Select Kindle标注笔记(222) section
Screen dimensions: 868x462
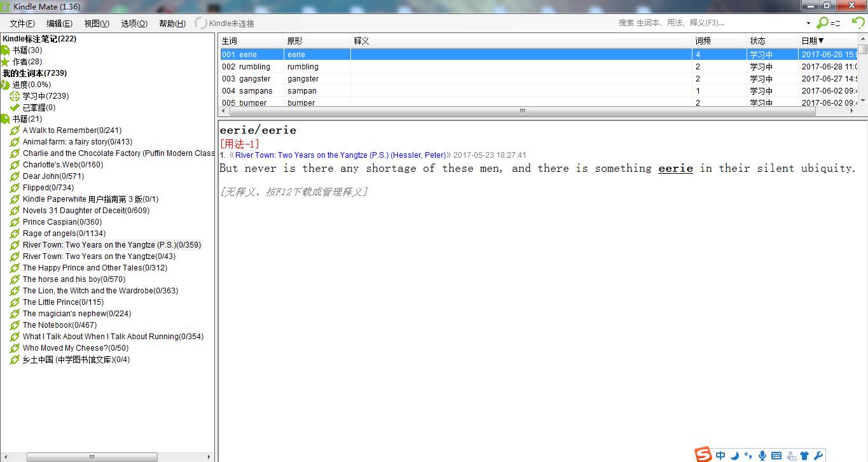pyautogui.click(x=39, y=39)
